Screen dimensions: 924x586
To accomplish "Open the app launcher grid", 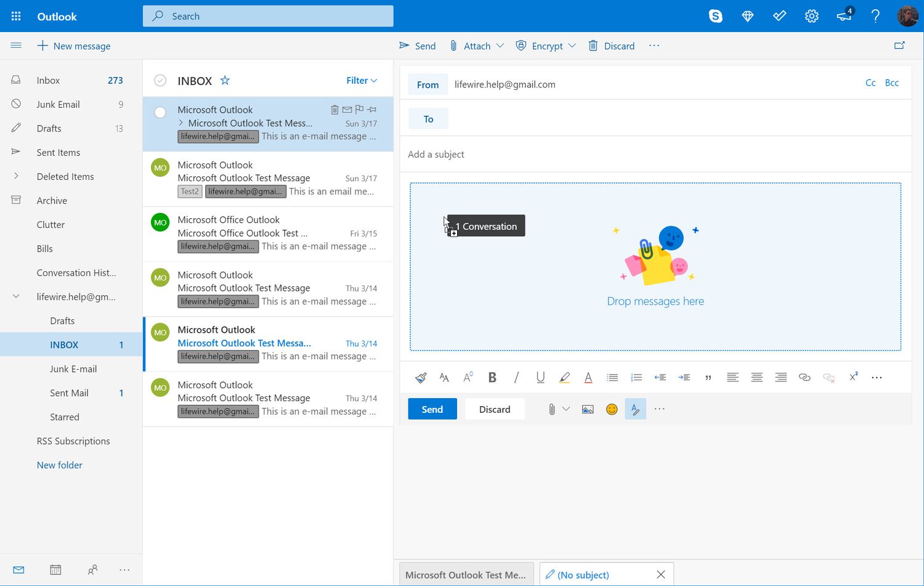I will point(16,16).
